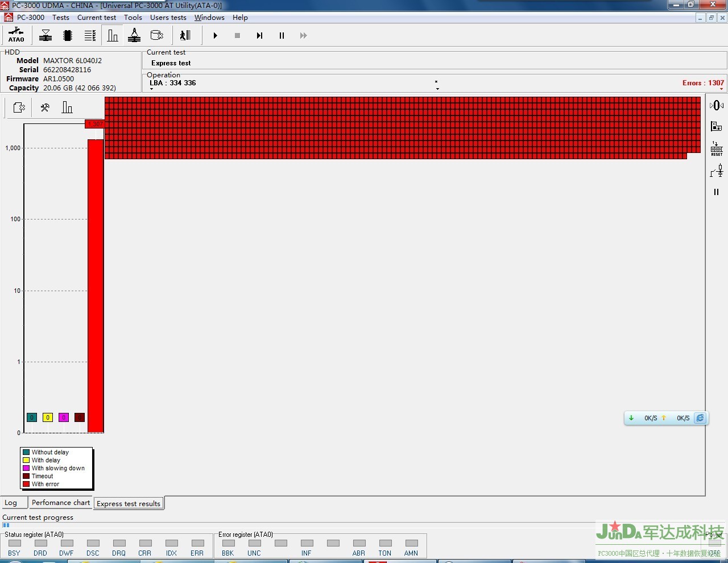Click the zero-position icon in right sidebar

pyautogui.click(x=717, y=105)
